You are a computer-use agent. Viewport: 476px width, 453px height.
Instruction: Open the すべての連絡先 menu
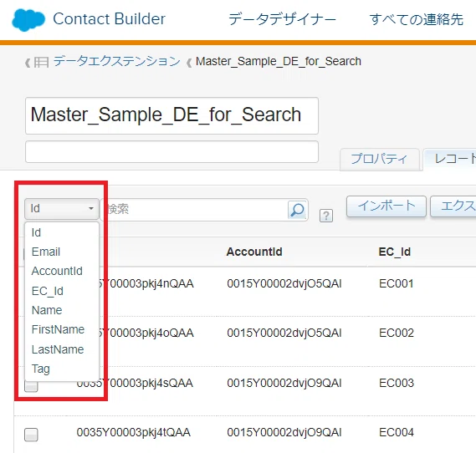pos(417,19)
